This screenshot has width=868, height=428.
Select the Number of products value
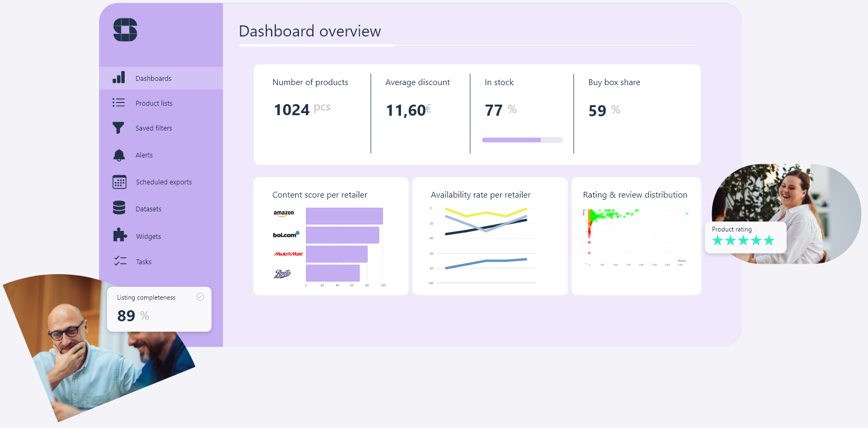coord(292,110)
